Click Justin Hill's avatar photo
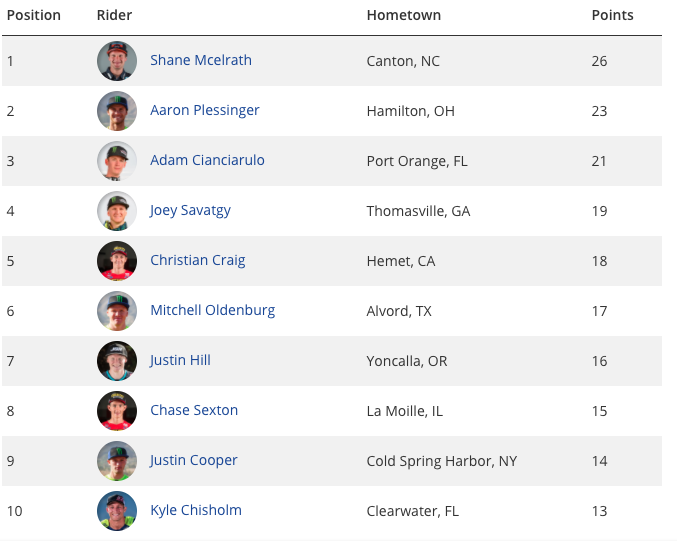This screenshot has width=677, height=541. [x=117, y=361]
